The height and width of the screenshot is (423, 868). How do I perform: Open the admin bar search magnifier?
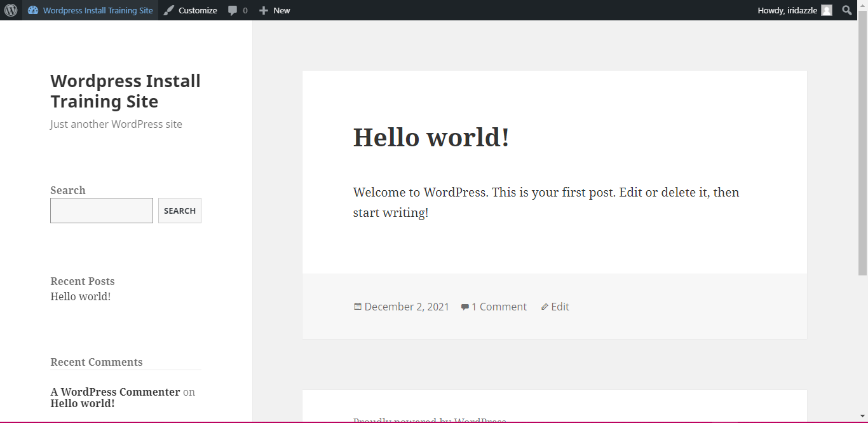847,10
